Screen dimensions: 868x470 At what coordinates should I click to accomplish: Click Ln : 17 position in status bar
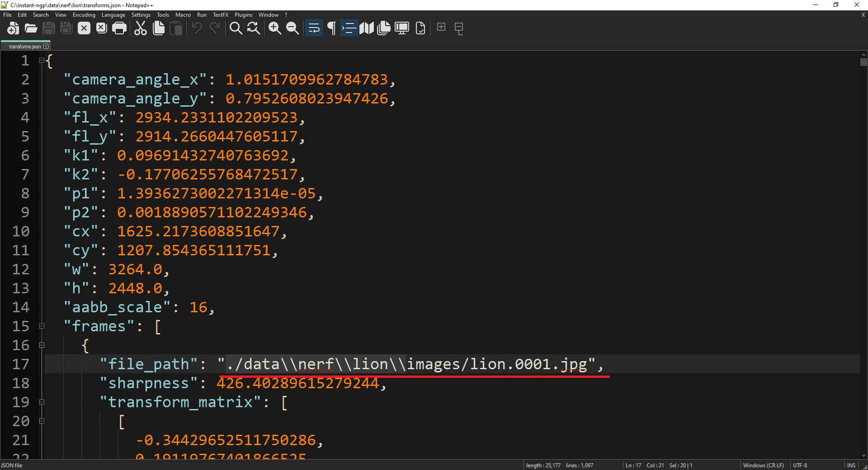[633, 465]
